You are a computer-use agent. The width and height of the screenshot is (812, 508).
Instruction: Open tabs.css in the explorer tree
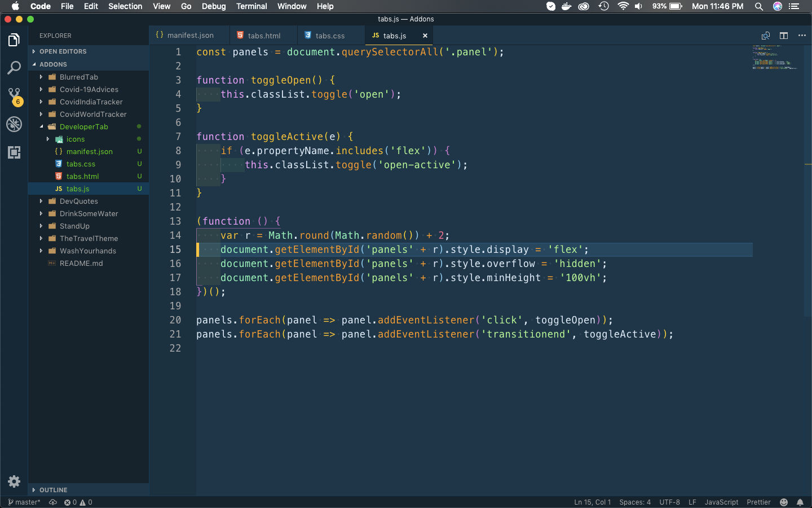point(89,164)
